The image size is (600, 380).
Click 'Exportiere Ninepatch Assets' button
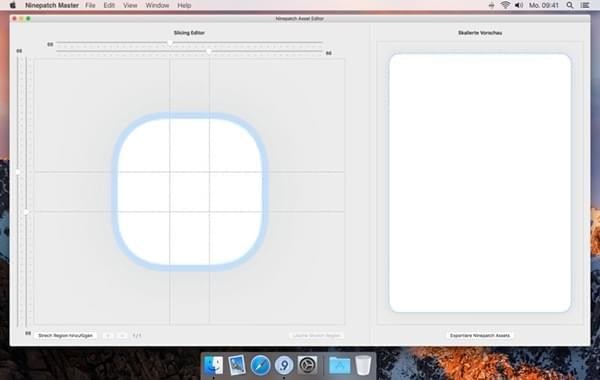[x=480, y=336]
